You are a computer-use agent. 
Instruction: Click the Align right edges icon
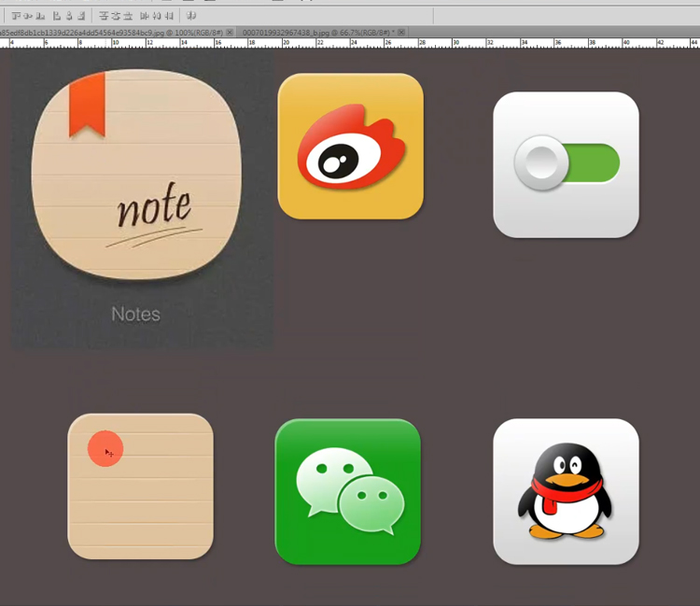81,16
